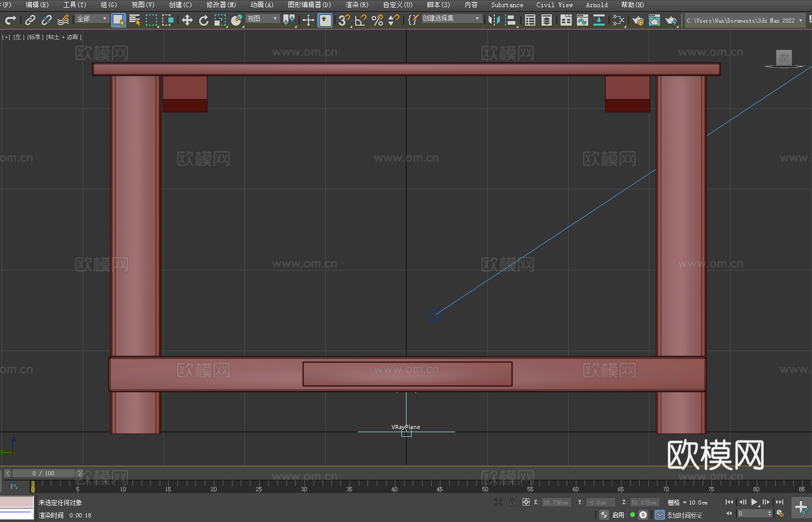
Task: Click the Unlink Selection icon
Action: tap(47, 20)
